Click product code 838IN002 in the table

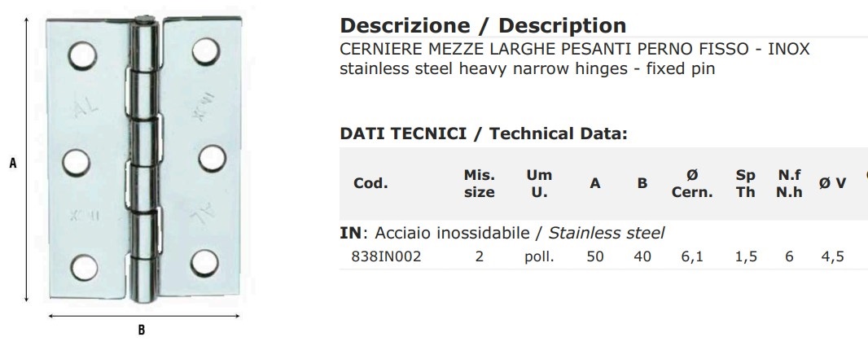point(388,256)
